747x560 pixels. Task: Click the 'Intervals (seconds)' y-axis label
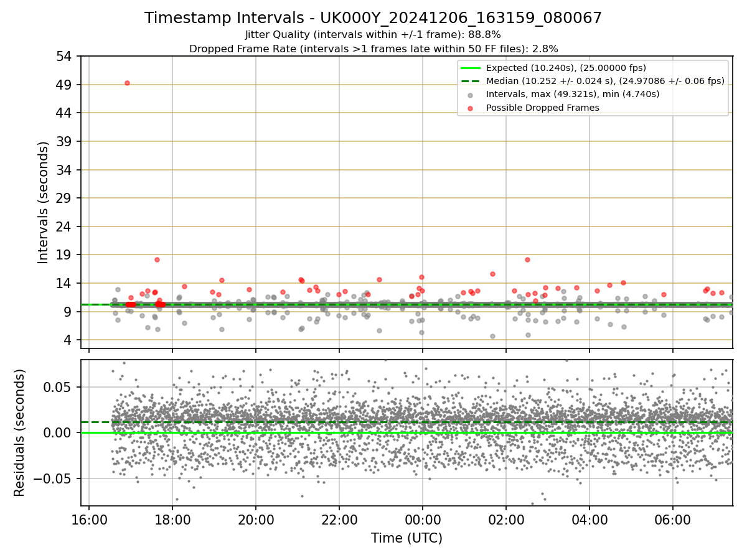(x=44, y=202)
